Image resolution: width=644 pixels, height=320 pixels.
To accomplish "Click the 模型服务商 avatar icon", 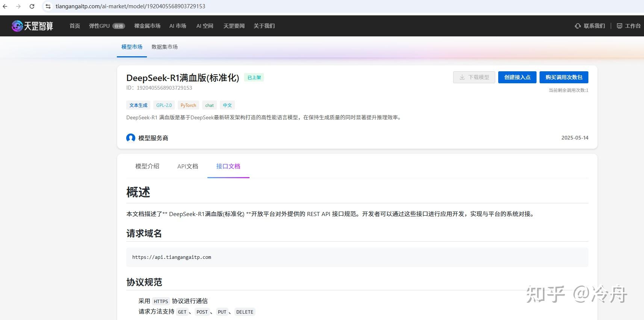I will tap(131, 138).
